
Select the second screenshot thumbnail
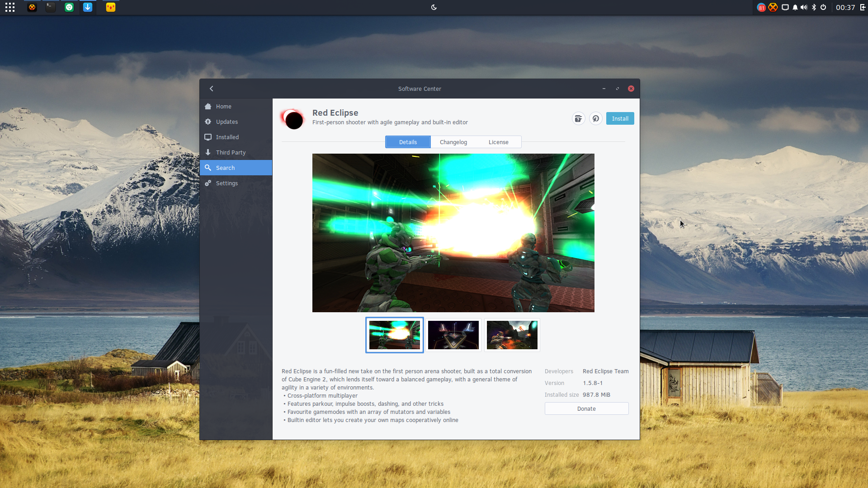[453, 335]
